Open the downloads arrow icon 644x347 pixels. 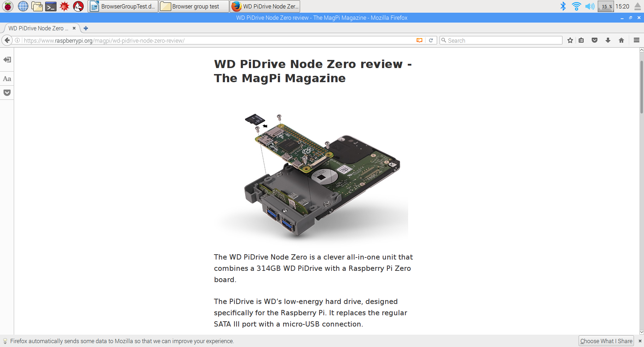608,40
